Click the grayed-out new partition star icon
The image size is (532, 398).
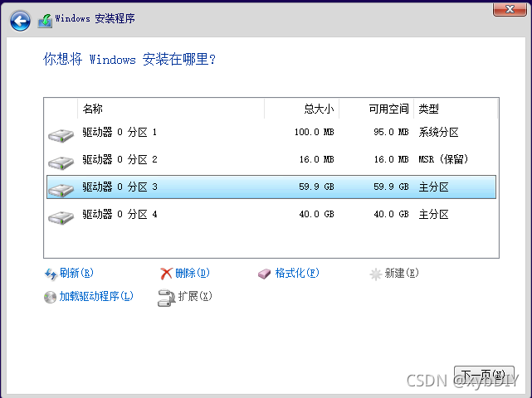click(376, 274)
